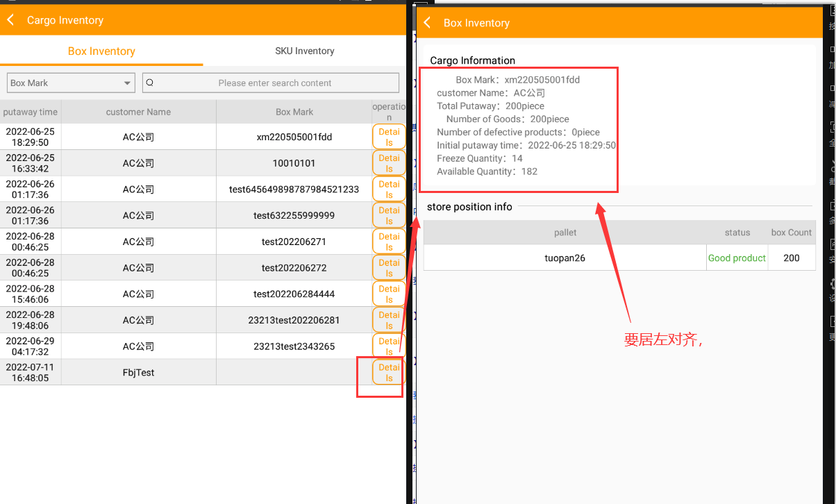
Task: Click the fullscreen icon in emulator sidebar
Action: pos(833,128)
